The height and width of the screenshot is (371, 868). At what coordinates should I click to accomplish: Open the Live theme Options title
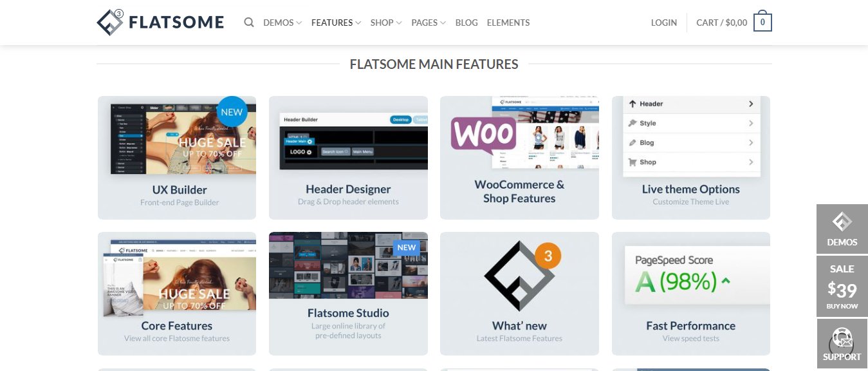click(691, 189)
